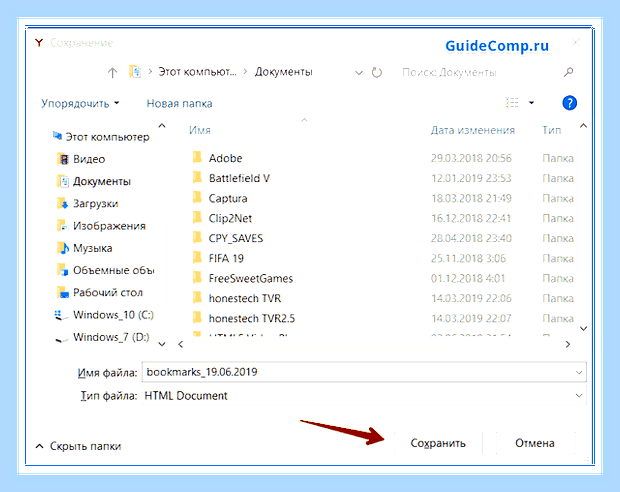Click the breadcrumb root folder icon

tap(135, 72)
